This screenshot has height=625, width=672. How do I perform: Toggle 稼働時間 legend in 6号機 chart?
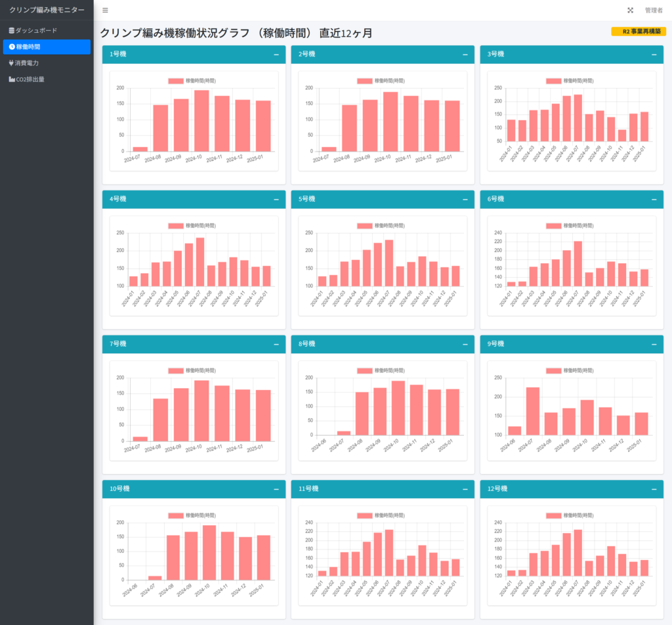pos(570,226)
